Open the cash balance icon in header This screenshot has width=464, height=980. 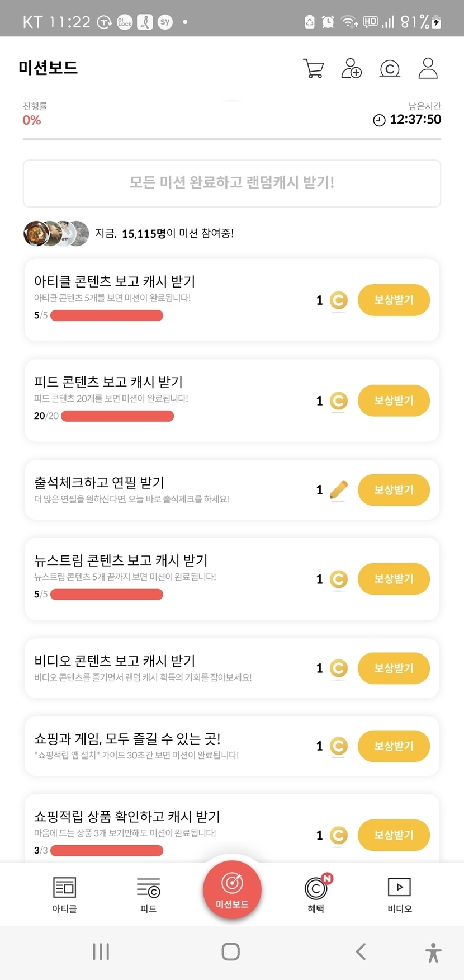tap(390, 68)
